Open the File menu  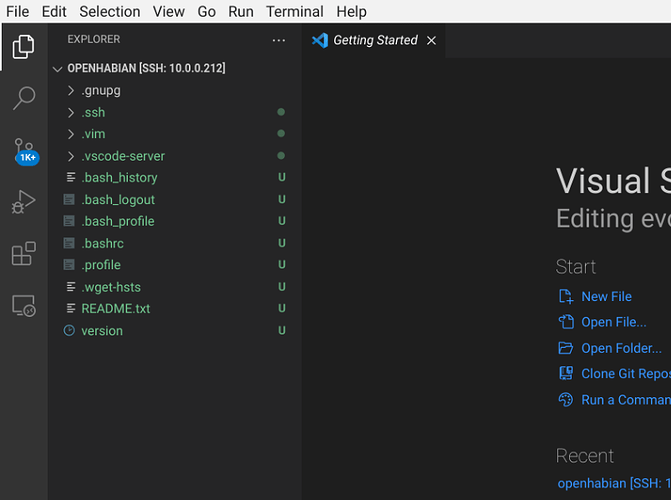coord(18,12)
